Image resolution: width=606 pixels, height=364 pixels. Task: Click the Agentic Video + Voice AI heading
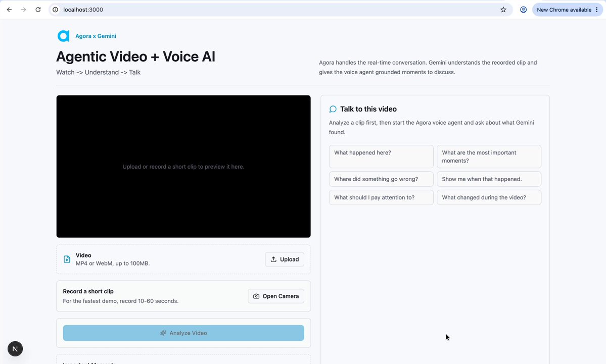[135, 57]
